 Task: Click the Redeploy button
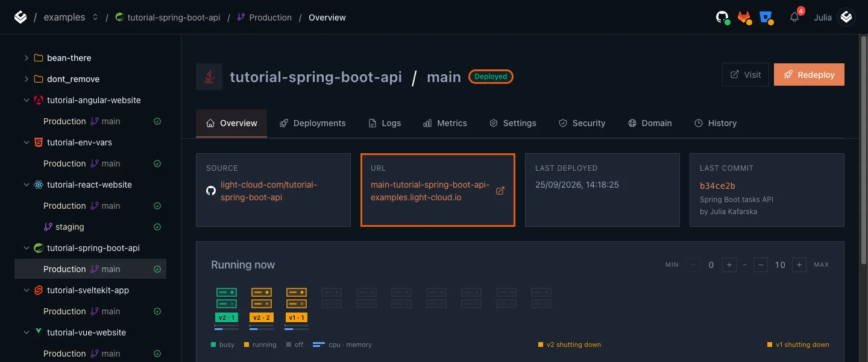pos(809,75)
